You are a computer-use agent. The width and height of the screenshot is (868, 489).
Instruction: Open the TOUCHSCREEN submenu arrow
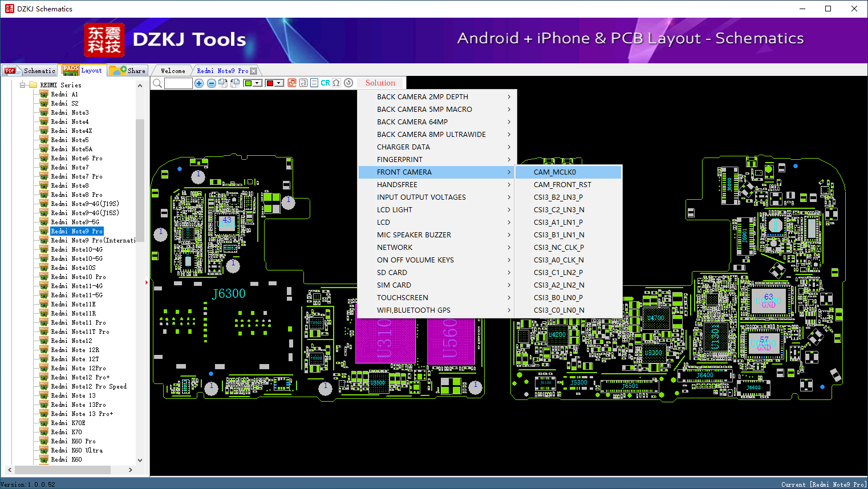(x=509, y=298)
